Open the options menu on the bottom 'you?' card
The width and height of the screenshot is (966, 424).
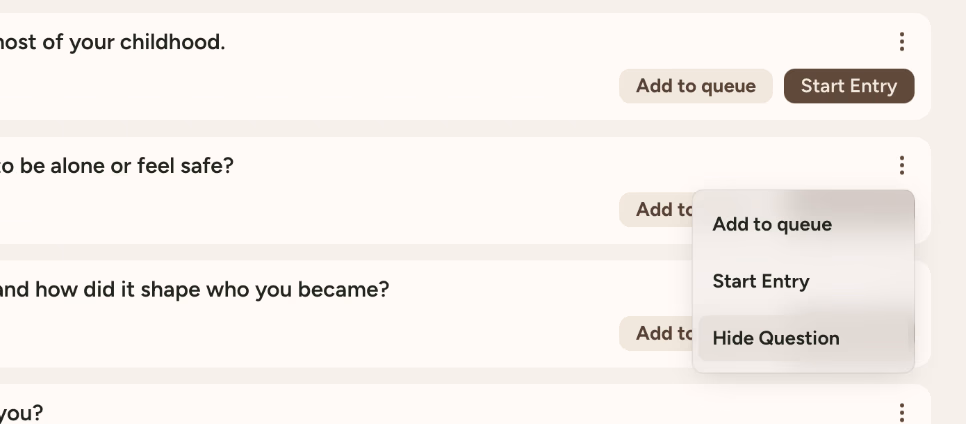pyautogui.click(x=901, y=412)
